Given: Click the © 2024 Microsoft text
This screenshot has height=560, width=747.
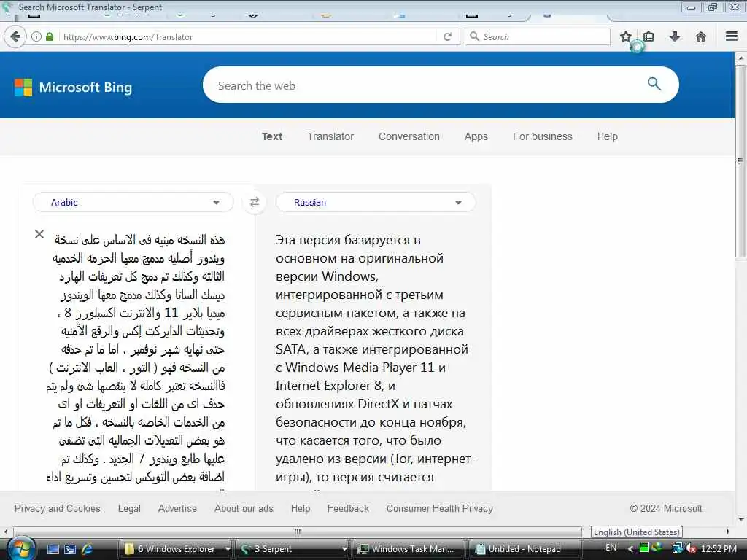Looking at the screenshot, I should [x=666, y=508].
